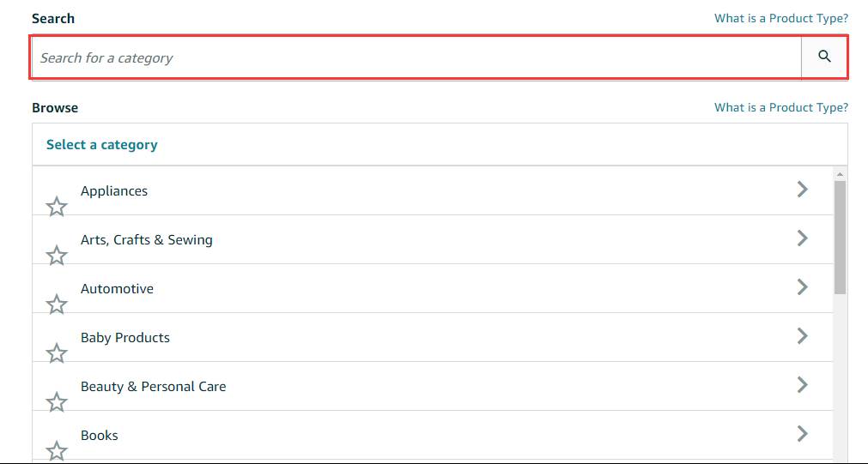Click the magnifying glass search icon
The height and width of the screenshot is (464, 868).
(x=824, y=57)
